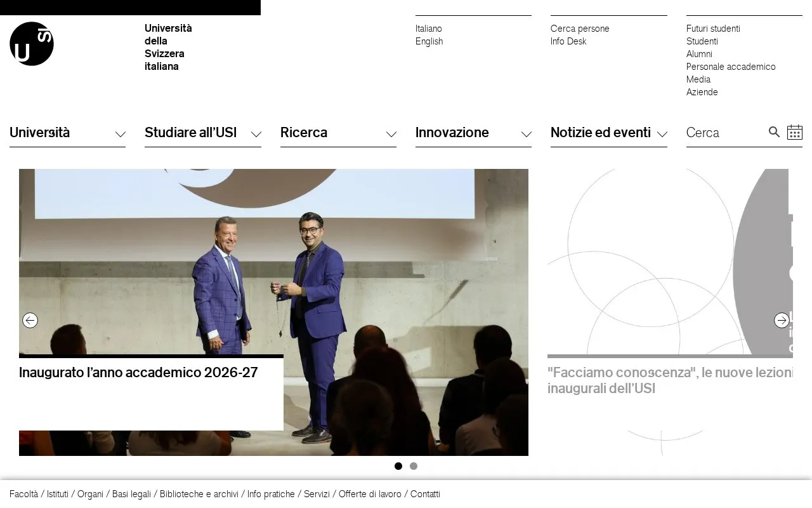Expand the Ricerca menu chevron
812x508 pixels.
391,134
